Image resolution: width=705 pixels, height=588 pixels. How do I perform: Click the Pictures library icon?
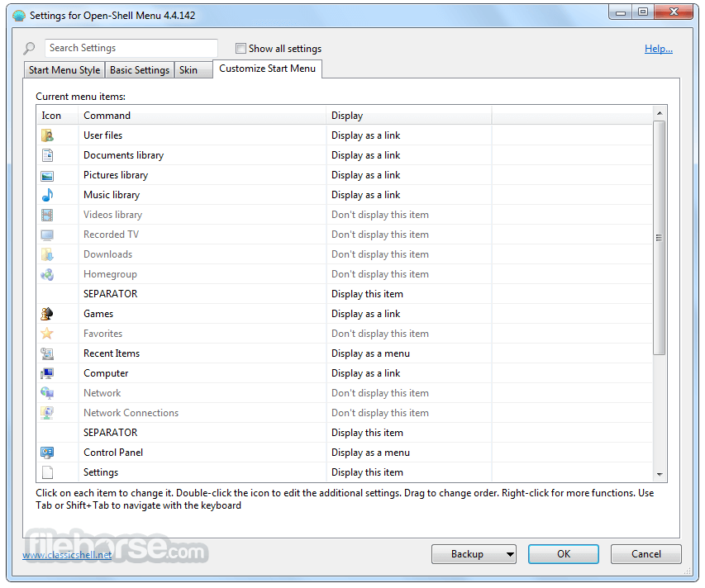[47, 175]
